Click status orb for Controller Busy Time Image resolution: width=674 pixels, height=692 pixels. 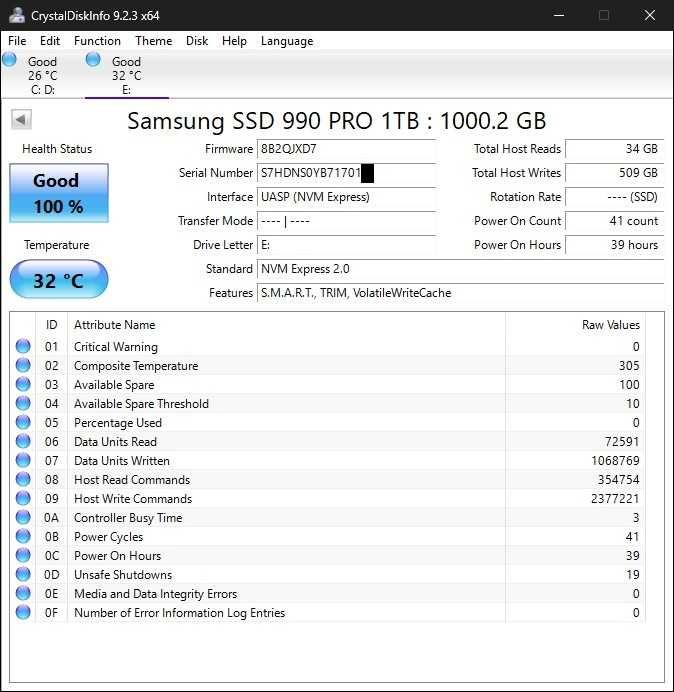(x=23, y=517)
